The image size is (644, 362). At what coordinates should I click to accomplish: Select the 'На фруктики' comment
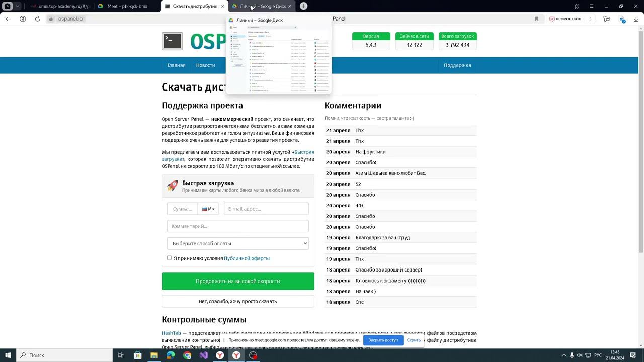pos(370,152)
